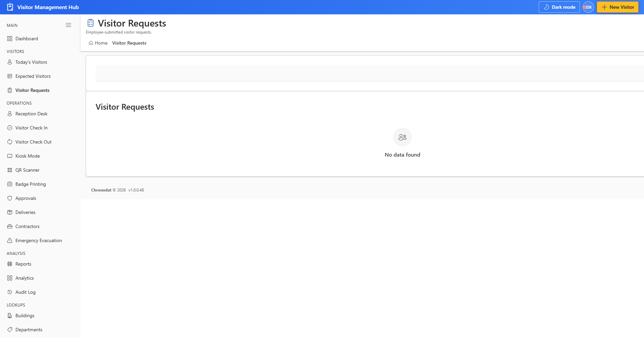Click the Approvals shield icon
644x338 pixels.
click(10, 198)
